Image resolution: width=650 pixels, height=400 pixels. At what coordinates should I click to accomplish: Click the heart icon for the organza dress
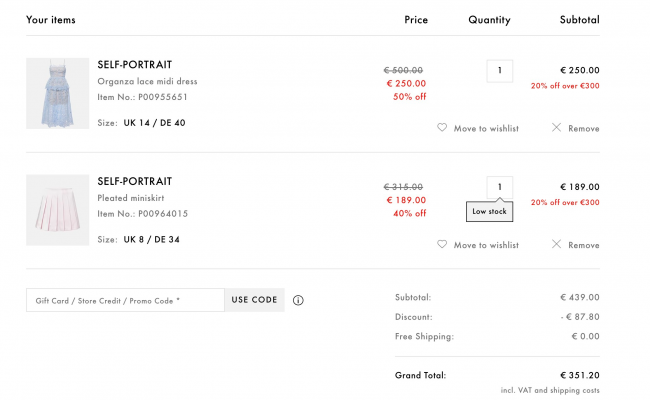click(442, 128)
